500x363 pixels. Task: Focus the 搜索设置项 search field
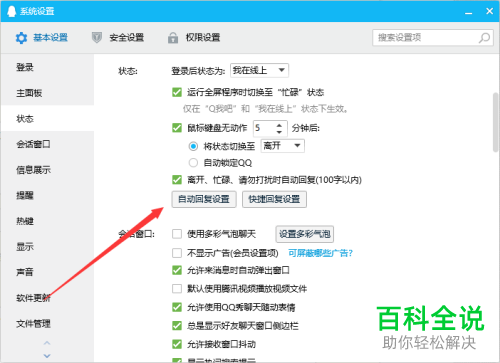tap(433, 38)
